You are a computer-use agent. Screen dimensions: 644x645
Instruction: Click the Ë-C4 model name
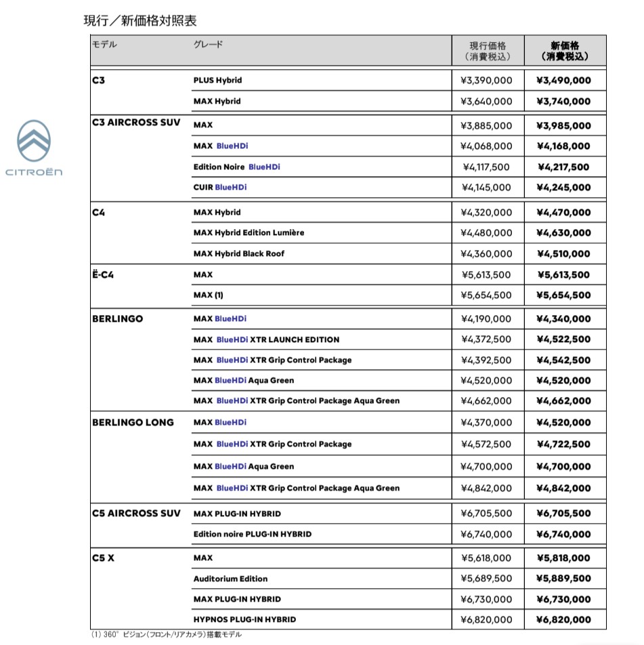coord(100,274)
